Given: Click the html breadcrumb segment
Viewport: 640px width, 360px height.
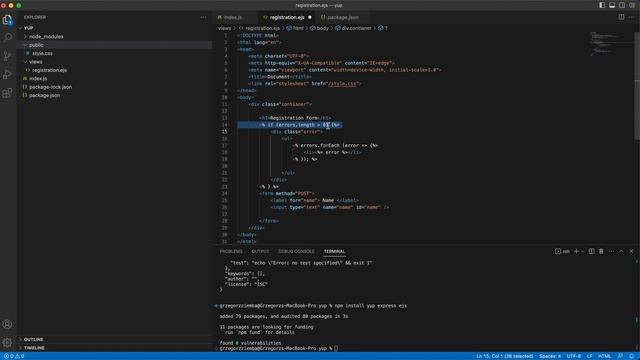Looking at the screenshot, I should 296,28.
